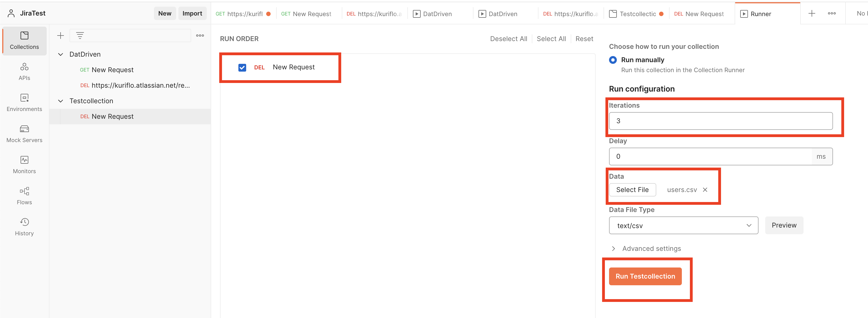The height and width of the screenshot is (318, 868).
Task: Open the Data File Type dropdown
Action: point(683,226)
